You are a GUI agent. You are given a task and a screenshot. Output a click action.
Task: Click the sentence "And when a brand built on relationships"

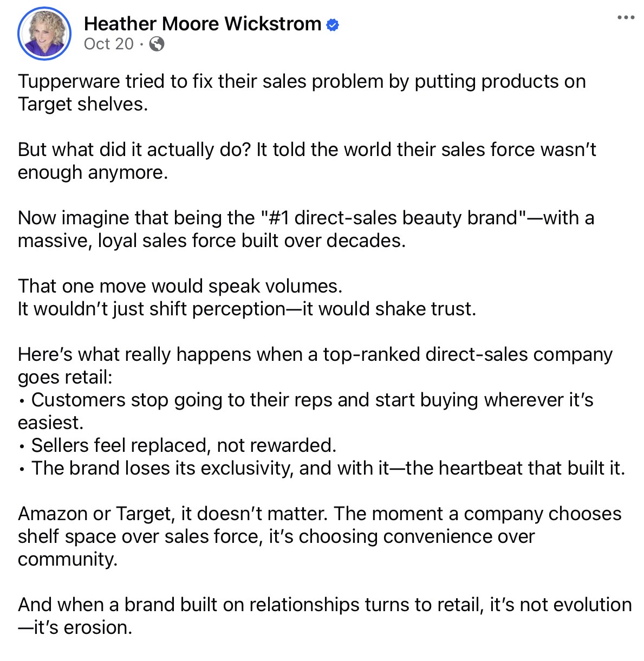324,605
